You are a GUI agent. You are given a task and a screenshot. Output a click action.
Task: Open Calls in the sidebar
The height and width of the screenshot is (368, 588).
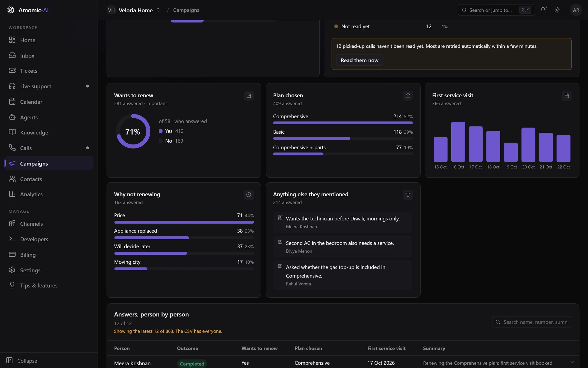point(49,148)
